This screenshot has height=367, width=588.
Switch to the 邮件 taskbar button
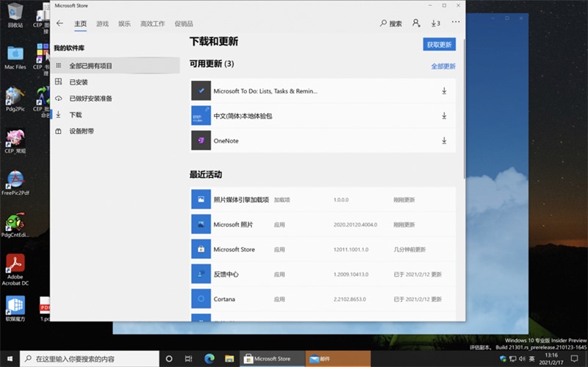[x=338, y=359]
